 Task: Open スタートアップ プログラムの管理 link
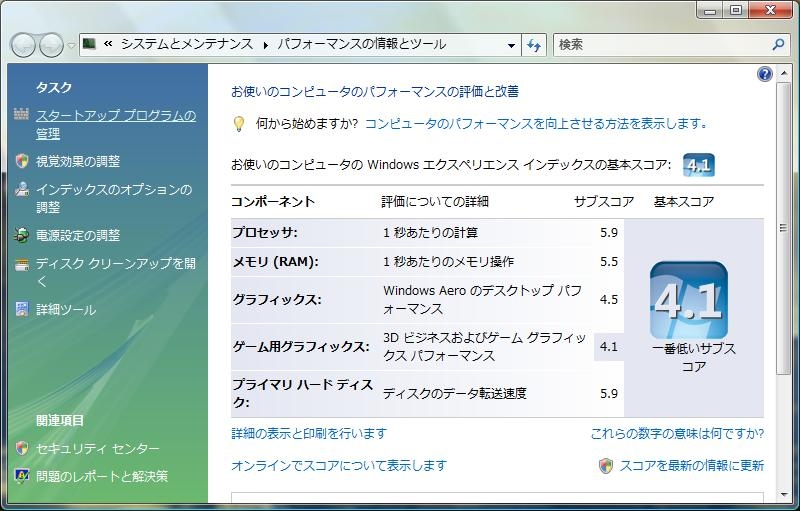116,124
